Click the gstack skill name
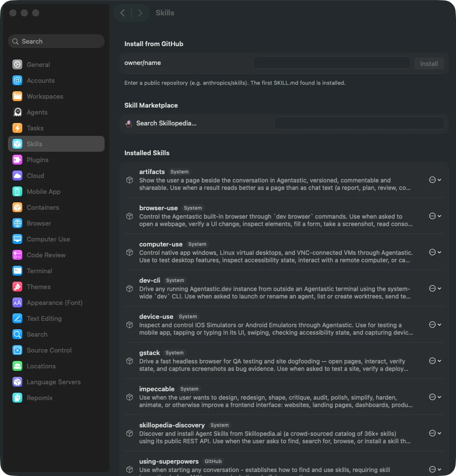This screenshot has height=476, width=456. coord(149,353)
